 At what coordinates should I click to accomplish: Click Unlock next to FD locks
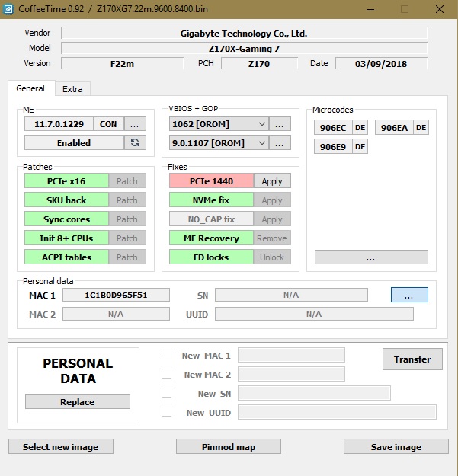(272, 257)
